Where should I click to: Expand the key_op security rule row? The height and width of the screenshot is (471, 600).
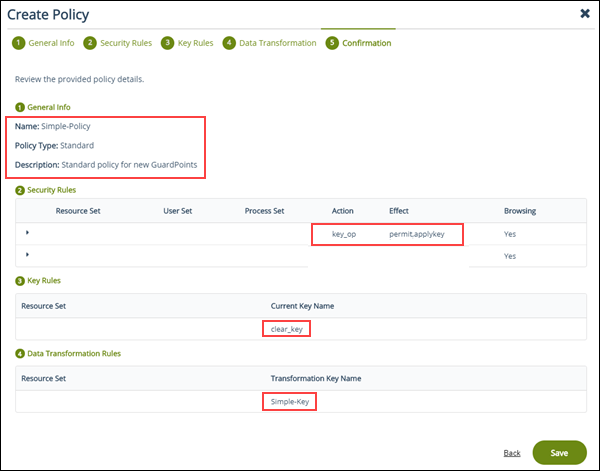tap(27, 233)
